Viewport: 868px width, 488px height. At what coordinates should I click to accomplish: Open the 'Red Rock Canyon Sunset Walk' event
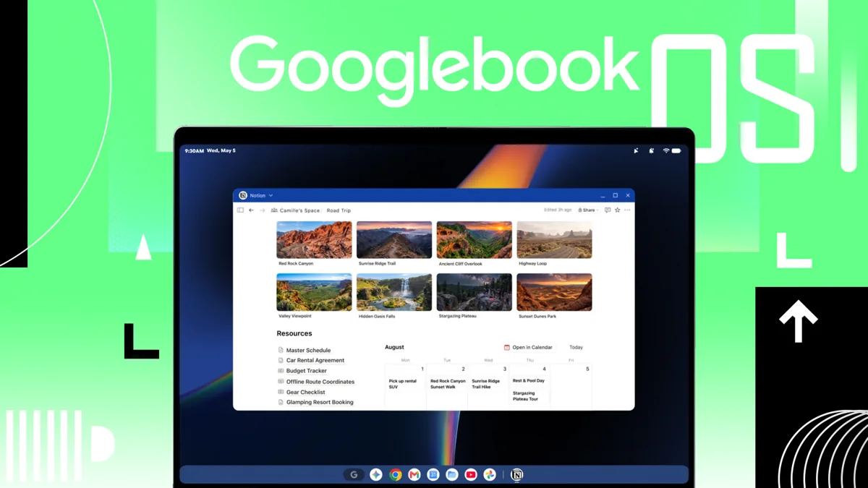click(448, 384)
